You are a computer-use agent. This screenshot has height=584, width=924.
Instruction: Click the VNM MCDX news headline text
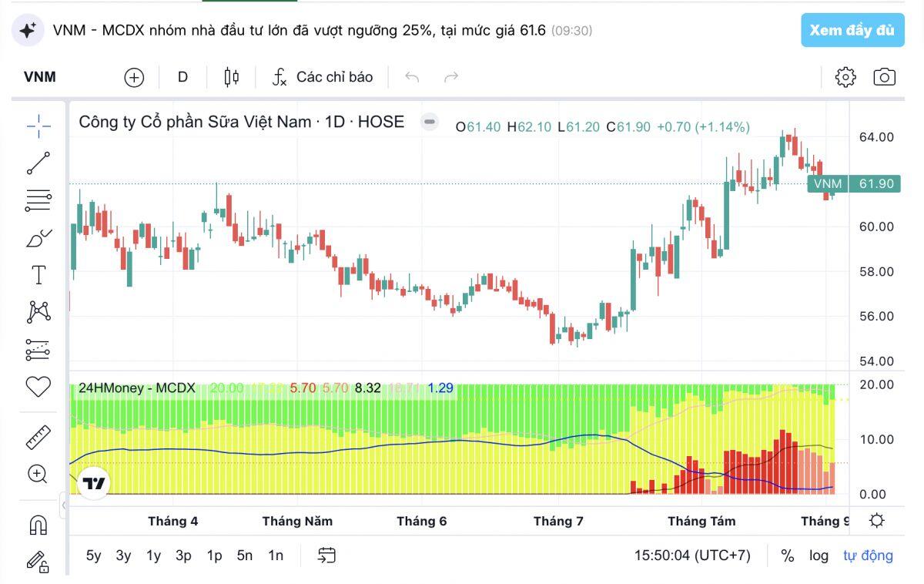click(x=299, y=31)
